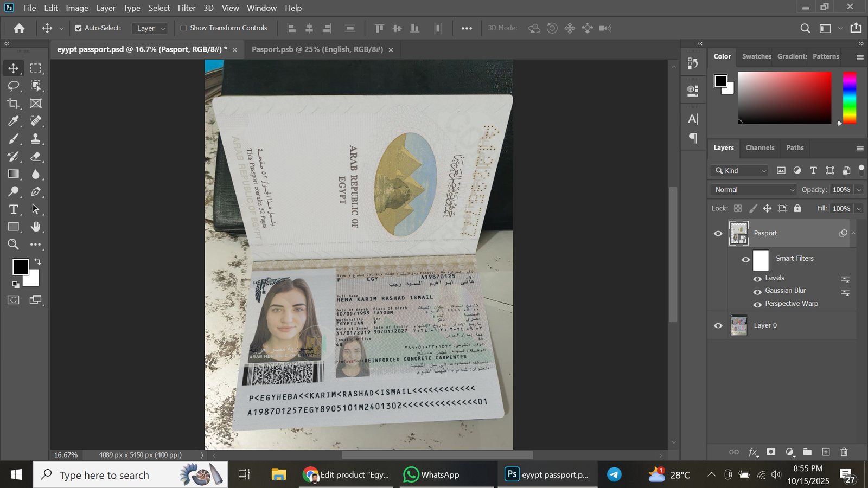Screen dimensions: 868x488
Task: Activate the Horizontal Type tool
Action: pos(14,209)
